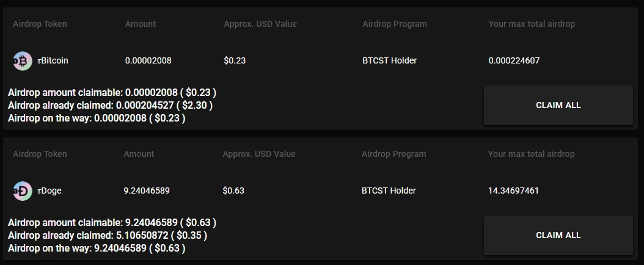
Task: Claim all τDoge airdrop
Action: point(558,236)
